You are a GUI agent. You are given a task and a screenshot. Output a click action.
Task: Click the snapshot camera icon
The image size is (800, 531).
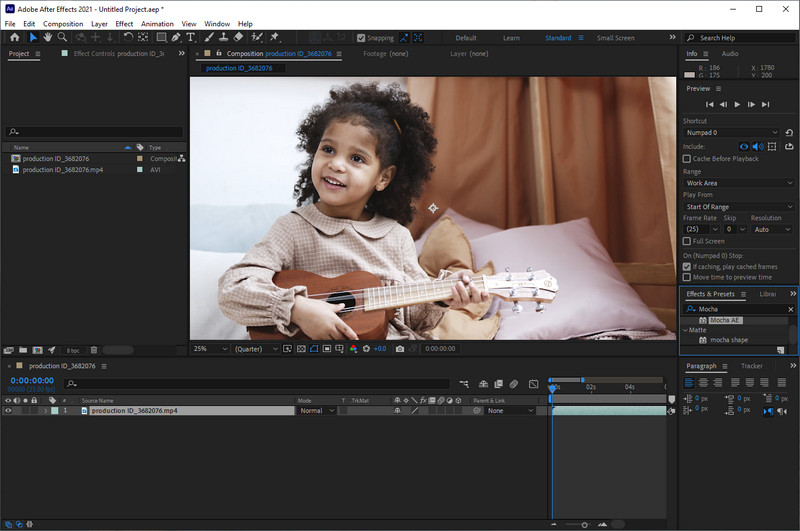(x=400, y=349)
